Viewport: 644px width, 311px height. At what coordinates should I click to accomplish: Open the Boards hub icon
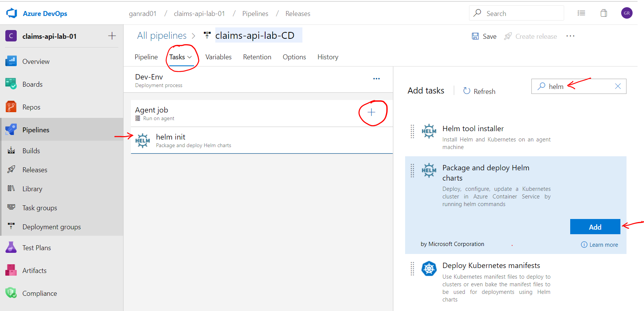coord(11,84)
